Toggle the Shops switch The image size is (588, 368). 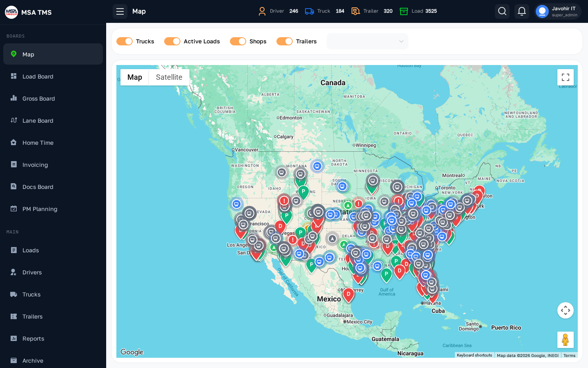click(x=238, y=41)
